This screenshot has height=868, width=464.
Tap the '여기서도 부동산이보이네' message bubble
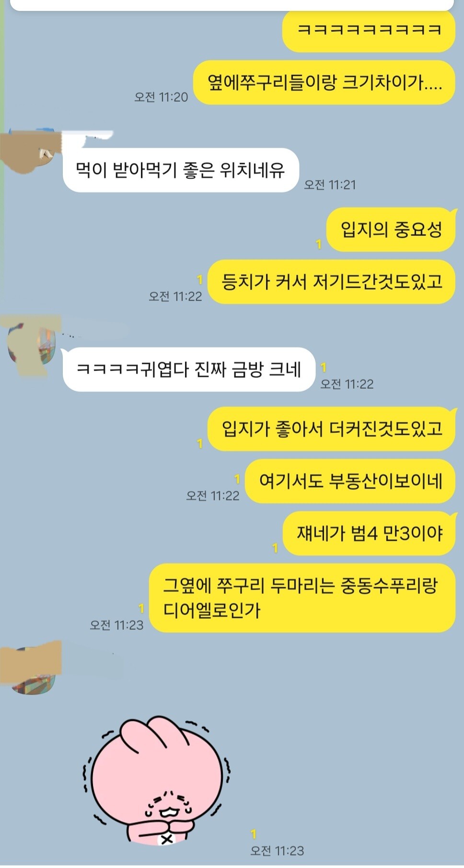click(350, 481)
